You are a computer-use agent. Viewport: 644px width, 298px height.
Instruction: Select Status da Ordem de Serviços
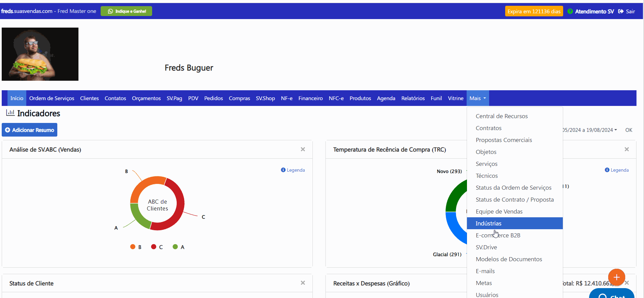tap(515, 188)
